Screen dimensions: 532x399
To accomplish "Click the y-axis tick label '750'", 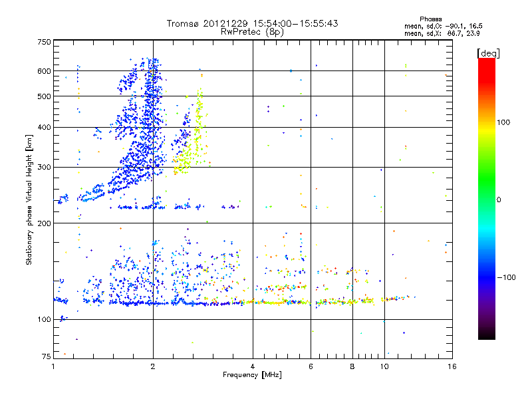I will [45, 42].
